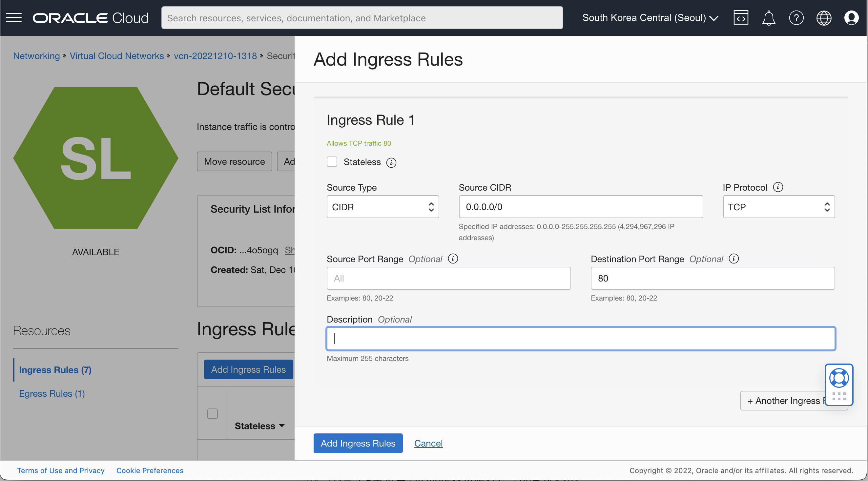Image resolution: width=868 pixels, height=481 pixels.
Task: Open the help question mark icon
Action: click(x=796, y=17)
